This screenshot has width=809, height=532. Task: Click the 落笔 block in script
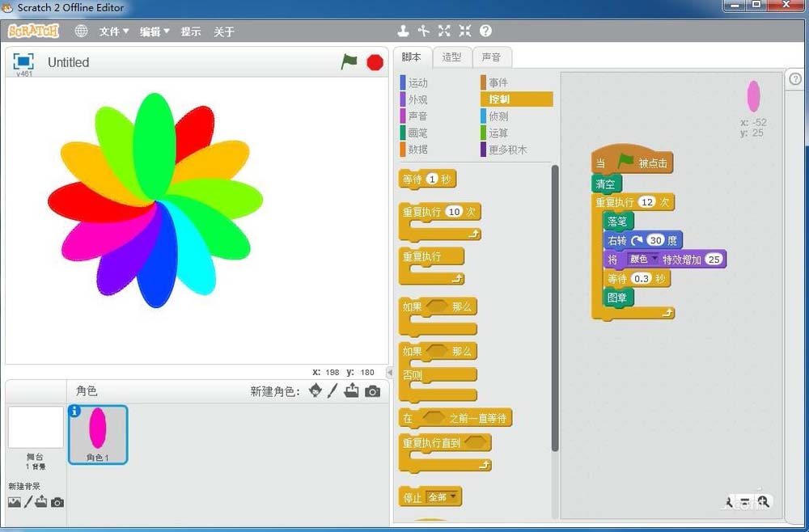[618, 222]
